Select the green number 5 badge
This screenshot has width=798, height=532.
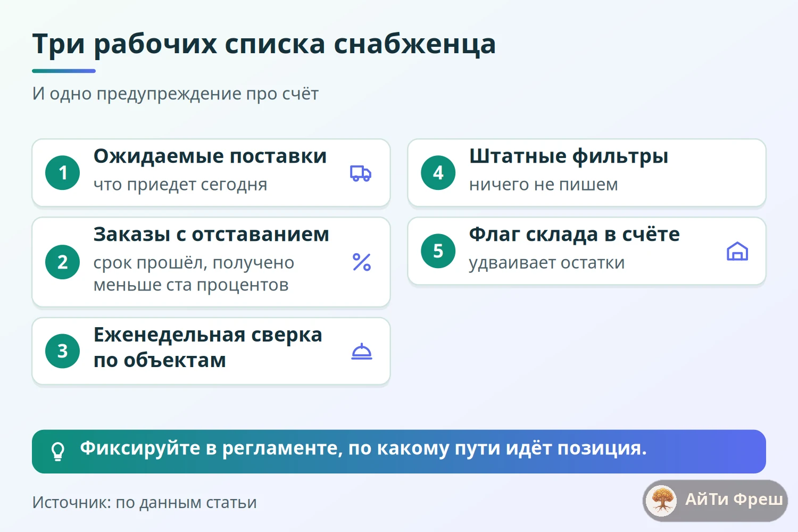(x=438, y=251)
